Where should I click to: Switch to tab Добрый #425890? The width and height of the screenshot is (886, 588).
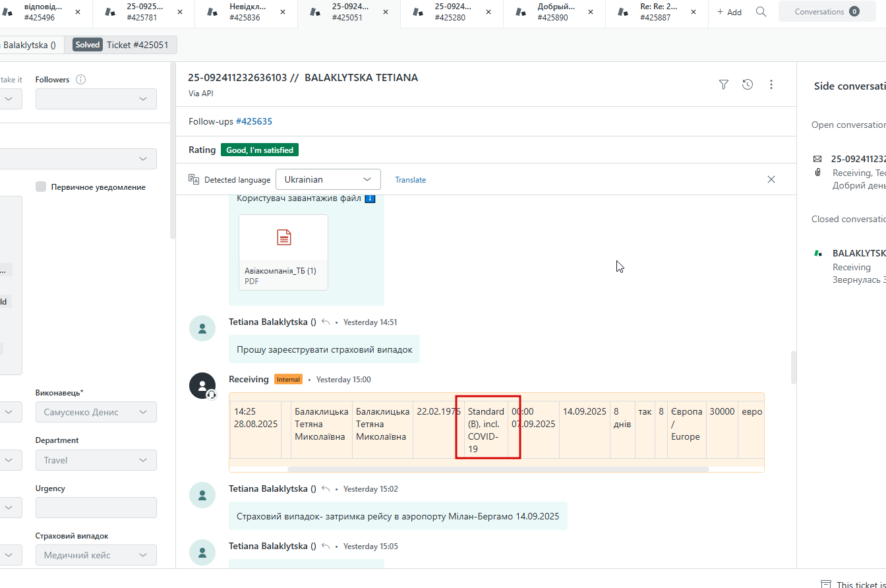point(554,12)
